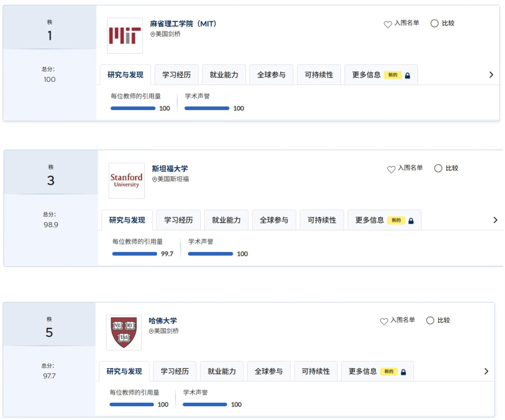Expand more tabs with Harvard's right chevron

(486, 371)
